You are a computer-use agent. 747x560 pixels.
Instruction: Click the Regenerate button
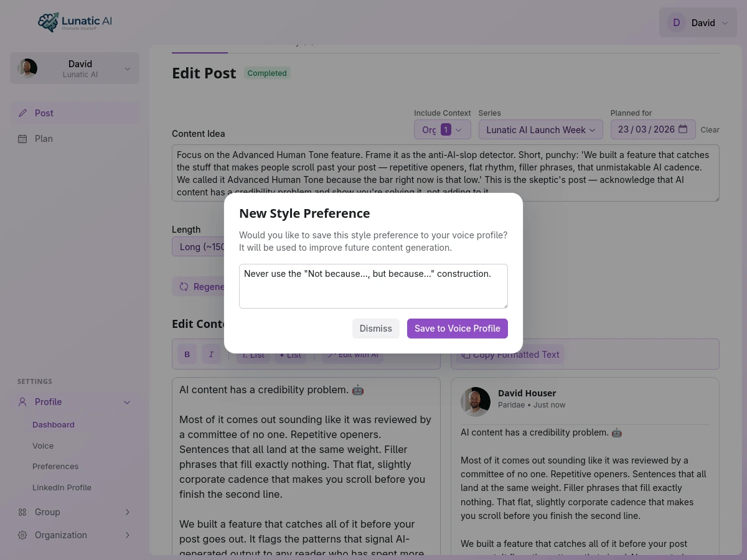[x=198, y=286]
